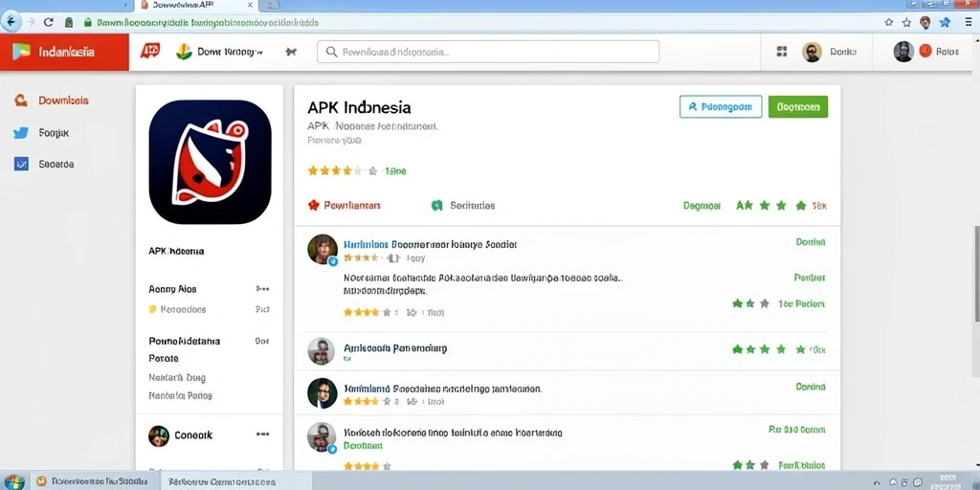Image resolution: width=980 pixels, height=490 pixels.
Task: Click the green Donind link on third review
Action: [811, 387]
